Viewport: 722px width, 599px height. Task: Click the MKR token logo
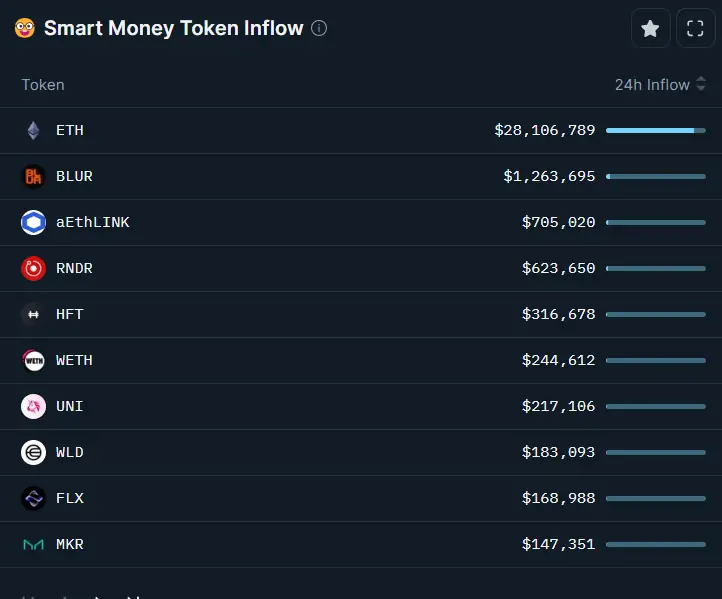pyautogui.click(x=33, y=545)
